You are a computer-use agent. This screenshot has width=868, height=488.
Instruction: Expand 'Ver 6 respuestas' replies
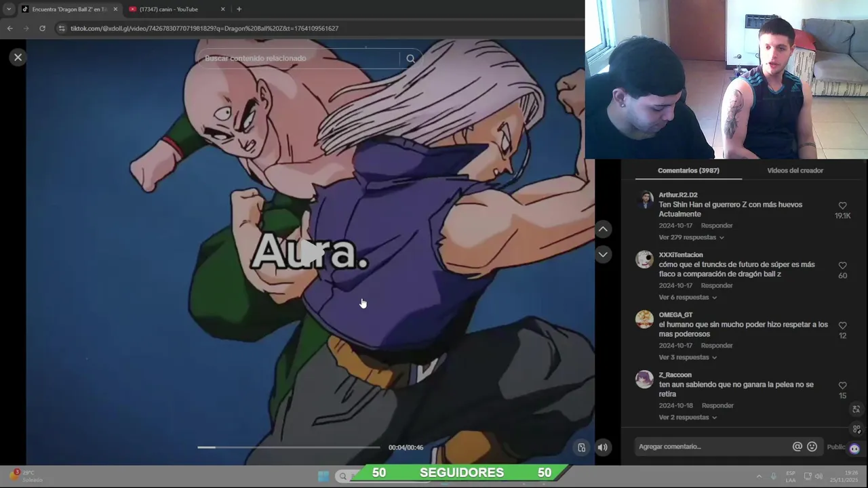[688, 298]
